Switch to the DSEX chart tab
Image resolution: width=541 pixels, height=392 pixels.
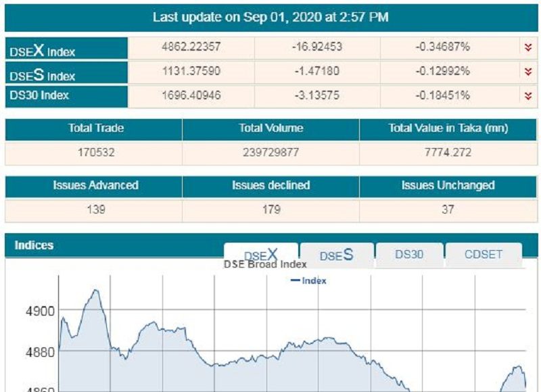pyautogui.click(x=261, y=255)
